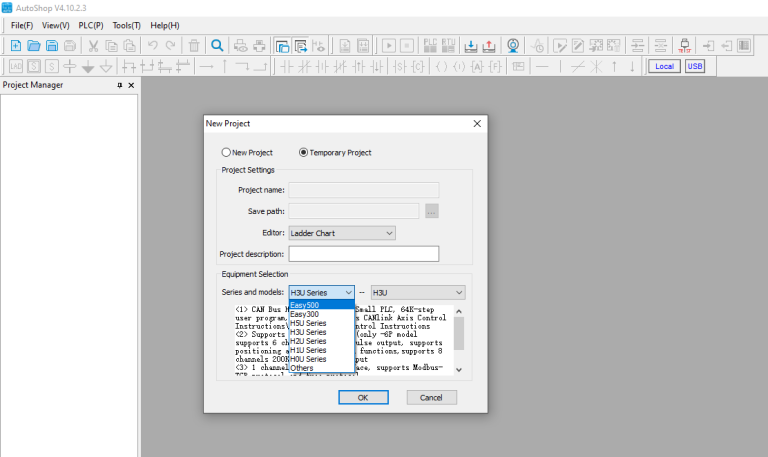Screen dimensions: 768x457
Task: Close the New Project dialog
Action: point(477,123)
